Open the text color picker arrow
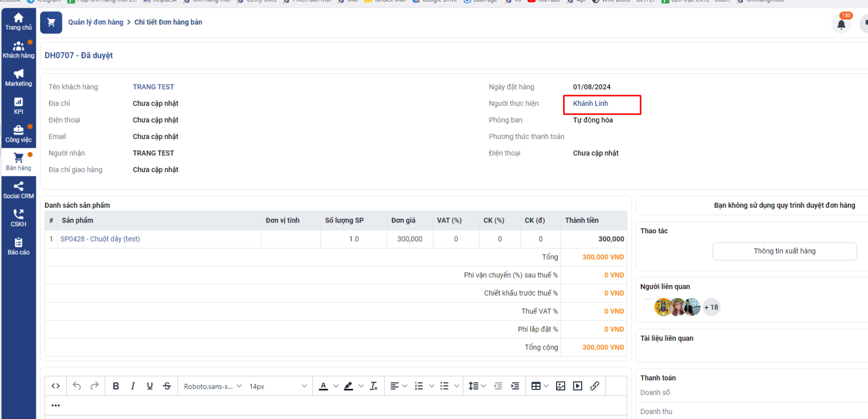 [x=336, y=386]
